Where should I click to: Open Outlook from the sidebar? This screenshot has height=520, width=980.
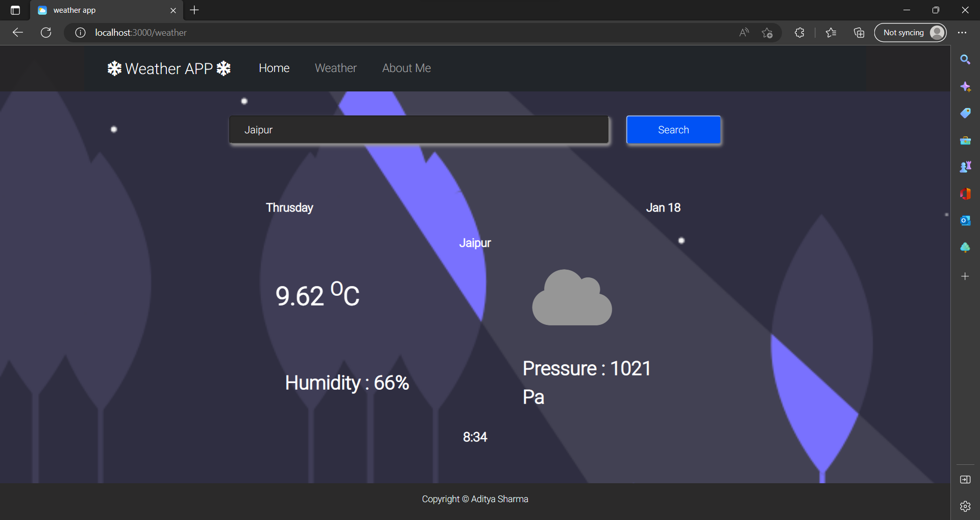(965, 220)
